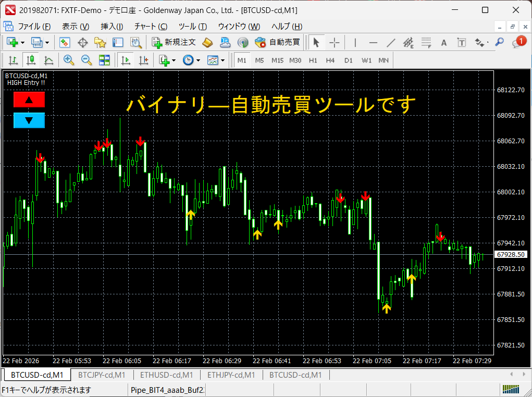Select the text A tool
532x397 pixels.
(x=444, y=43)
